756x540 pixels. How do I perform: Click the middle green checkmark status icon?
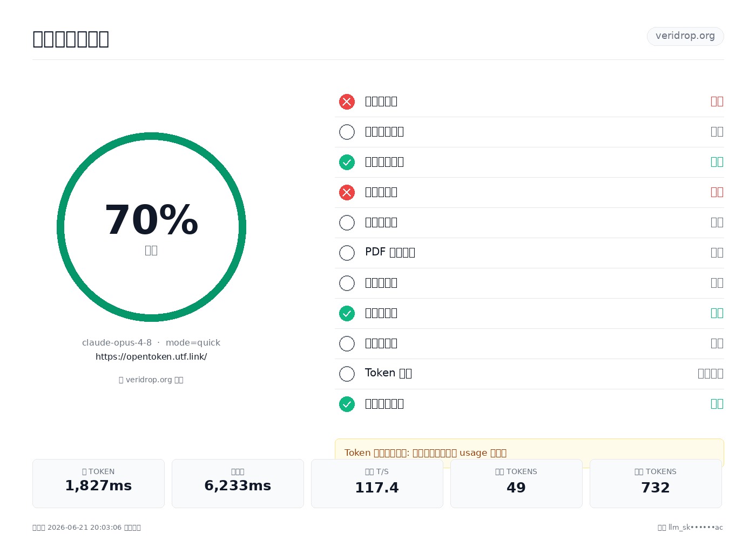347,313
